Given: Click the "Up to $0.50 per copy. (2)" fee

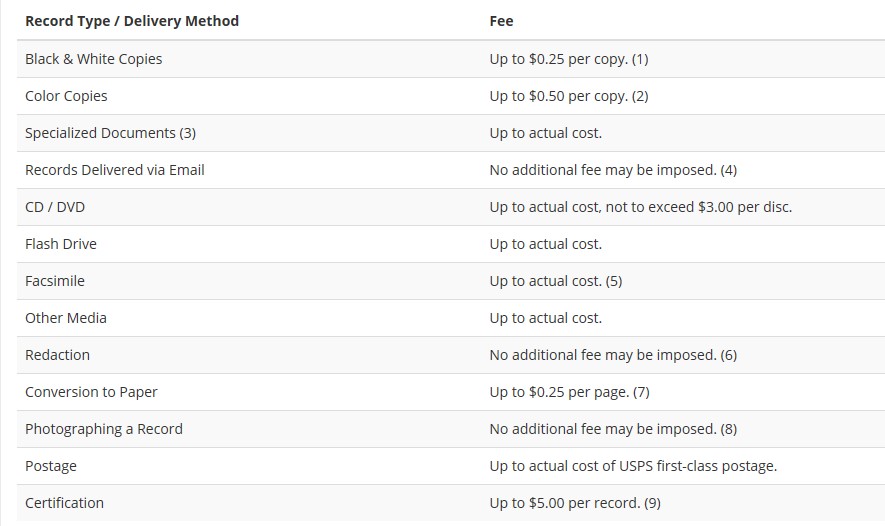Looking at the screenshot, I should point(568,96).
